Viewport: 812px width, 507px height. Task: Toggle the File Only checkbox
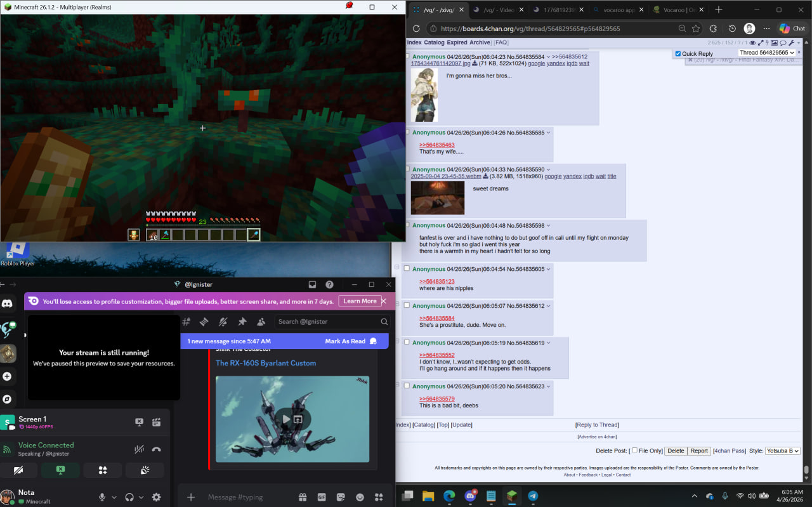634,451
